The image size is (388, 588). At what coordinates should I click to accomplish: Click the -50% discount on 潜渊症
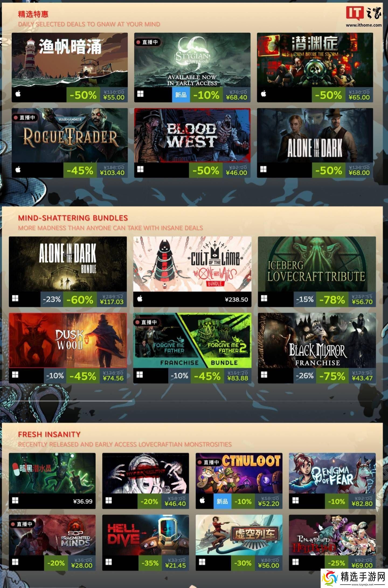(x=328, y=95)
